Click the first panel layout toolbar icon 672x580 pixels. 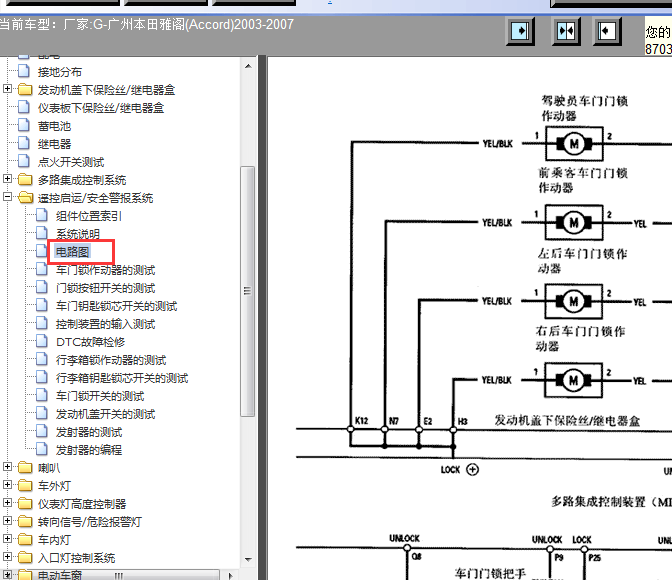pos(522,31)
